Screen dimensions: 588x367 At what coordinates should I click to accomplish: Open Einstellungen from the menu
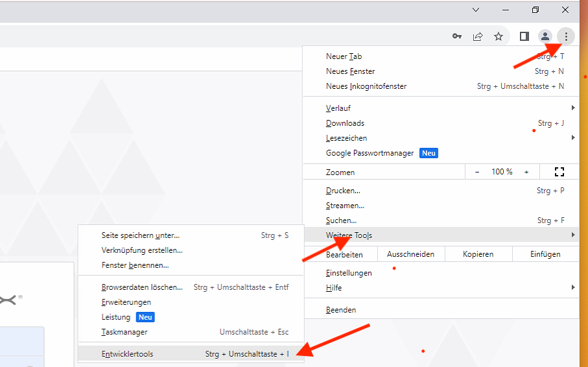coord(349,273)
